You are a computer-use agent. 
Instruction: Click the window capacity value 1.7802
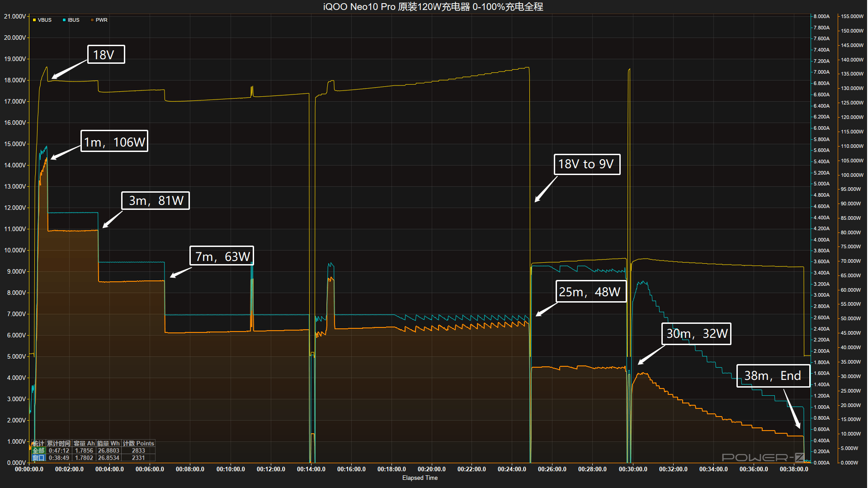click(84, 458)
